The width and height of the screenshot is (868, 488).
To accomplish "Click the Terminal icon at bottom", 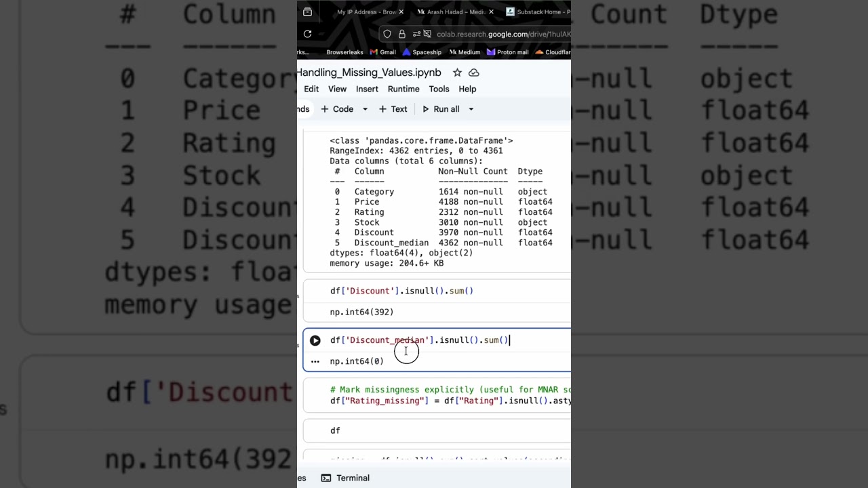I will (x=326, y=478).
